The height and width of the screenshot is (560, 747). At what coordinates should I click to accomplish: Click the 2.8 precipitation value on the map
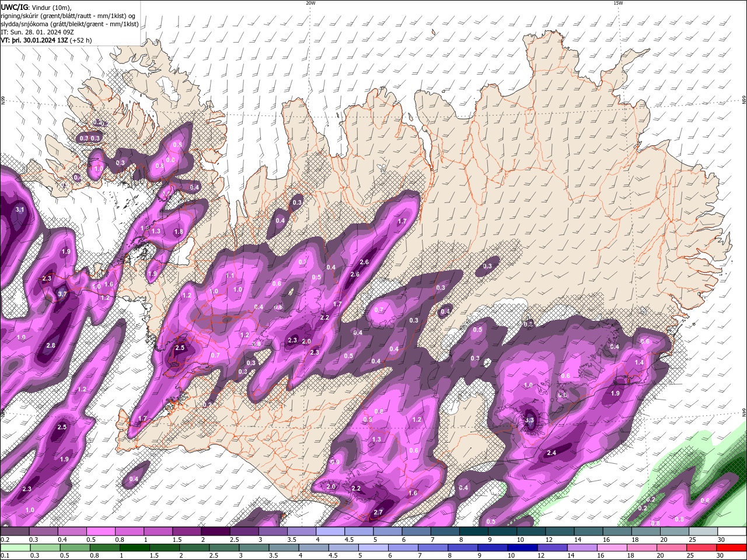51,345
